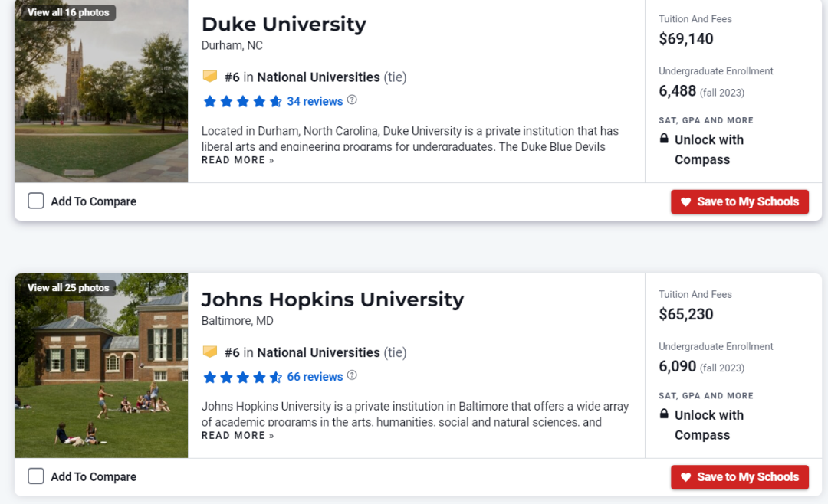The height and width of the screenshot is (504, 828).
Task: Click Johns Hopkins University's star rating
Action: 242,377
